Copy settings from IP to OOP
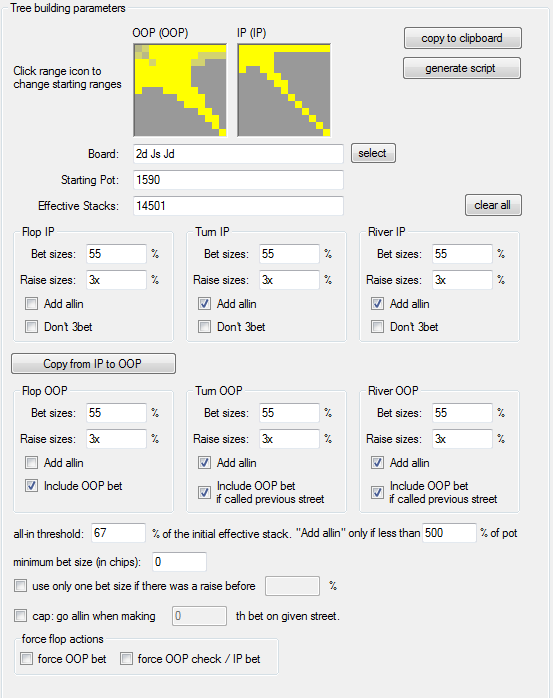553x698 pixels. pyautogui.click(x=93, y=364)
